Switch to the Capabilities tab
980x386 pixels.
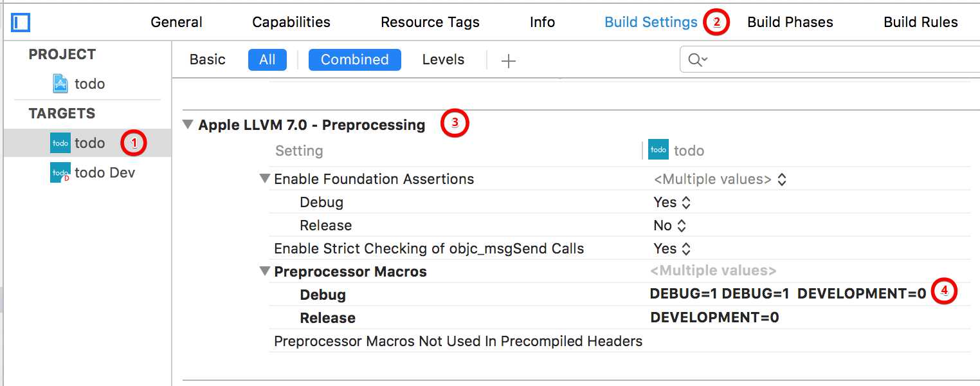click(291, 23)
